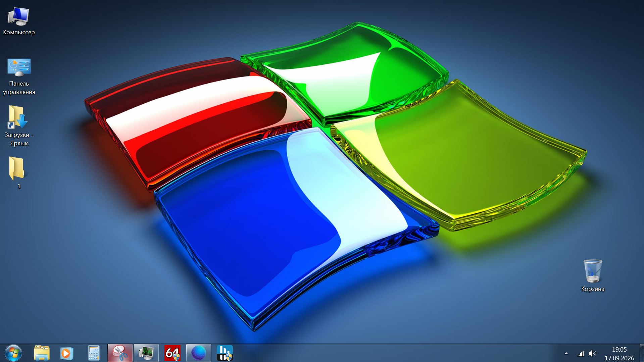Launch Windows Explorer from the taskbar
The height and width of the screenshot is (362, 644).
pos(42,353)
